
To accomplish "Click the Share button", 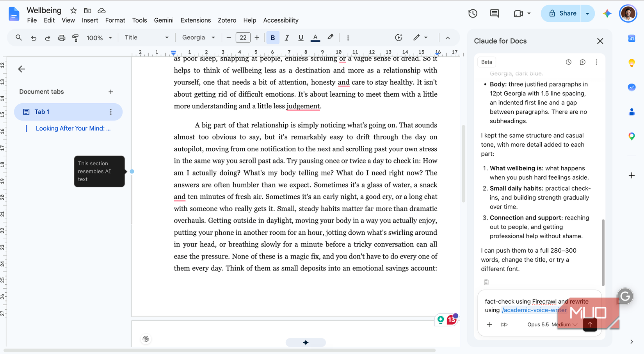I will click(x=562, y=13).
